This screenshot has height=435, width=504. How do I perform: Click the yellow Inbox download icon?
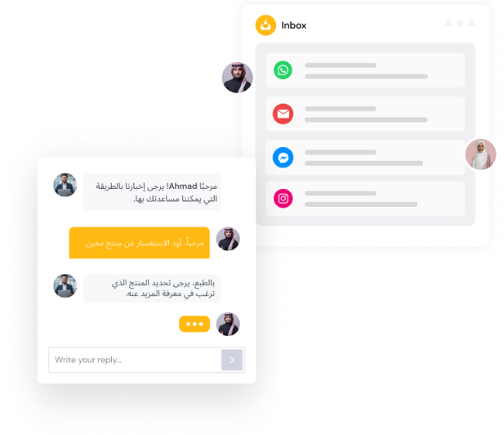(x=265, y=25)
